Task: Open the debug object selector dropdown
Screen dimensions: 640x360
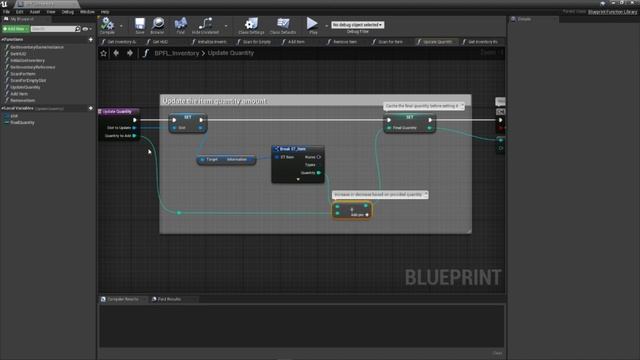Action: pyautogui.click(x=358, y=25)
